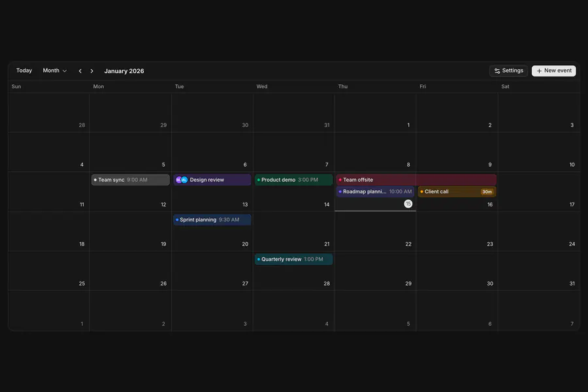Go to the next month using the right chevron
588x392 pixels.
tap(92, 71)
